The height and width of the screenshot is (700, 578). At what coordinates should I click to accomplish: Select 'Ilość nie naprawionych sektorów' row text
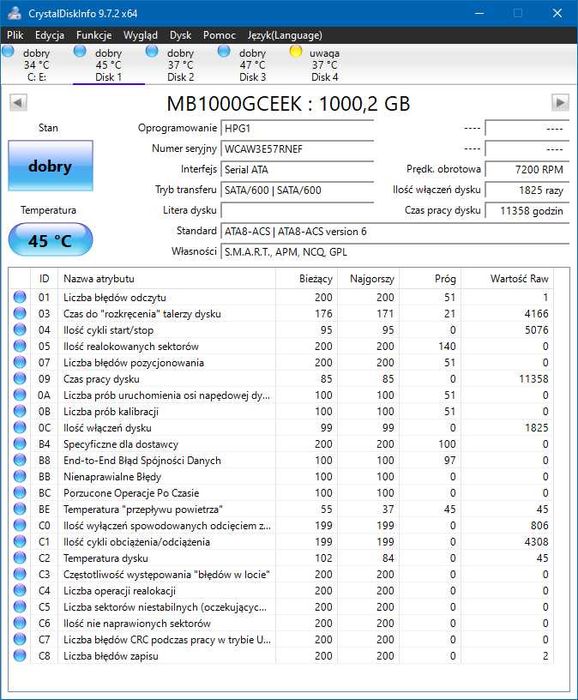137,623
